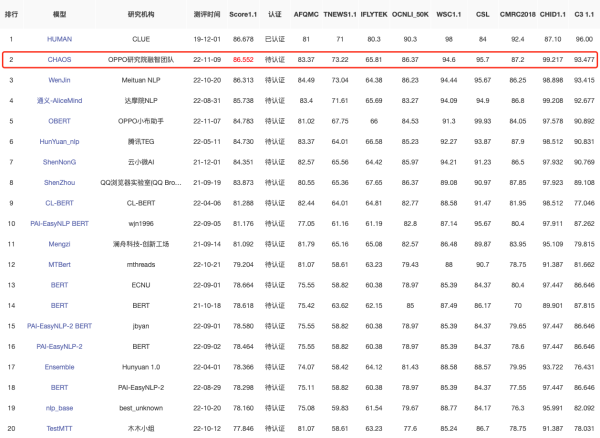
Task: Select the institution cell jbyan
Action: (x=141, y=326)
